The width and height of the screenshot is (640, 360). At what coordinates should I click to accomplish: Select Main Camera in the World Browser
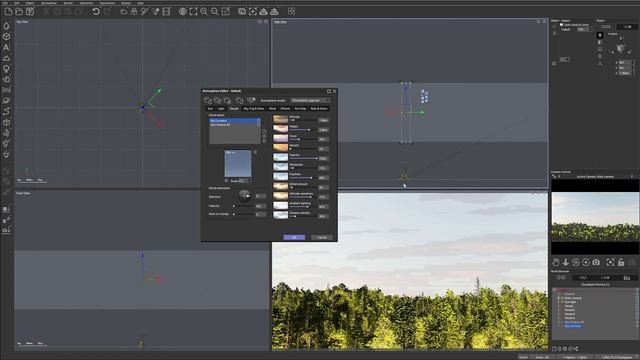pos(573,298)
